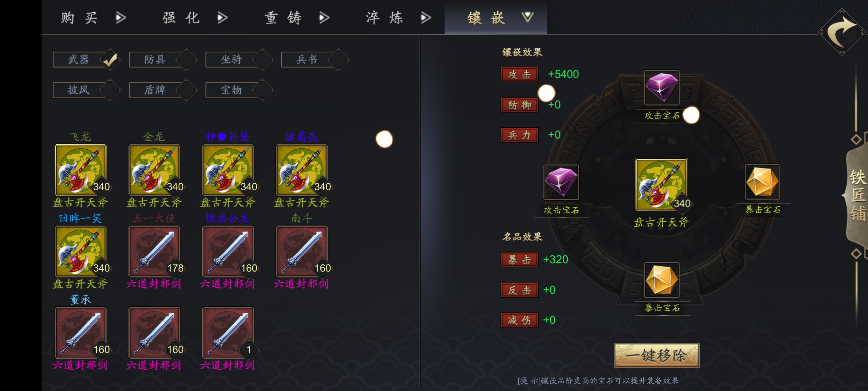Select the bottom orange 暴击宝石 gem slot
This screenshot has height=391, width=868.
click(662, 280)
